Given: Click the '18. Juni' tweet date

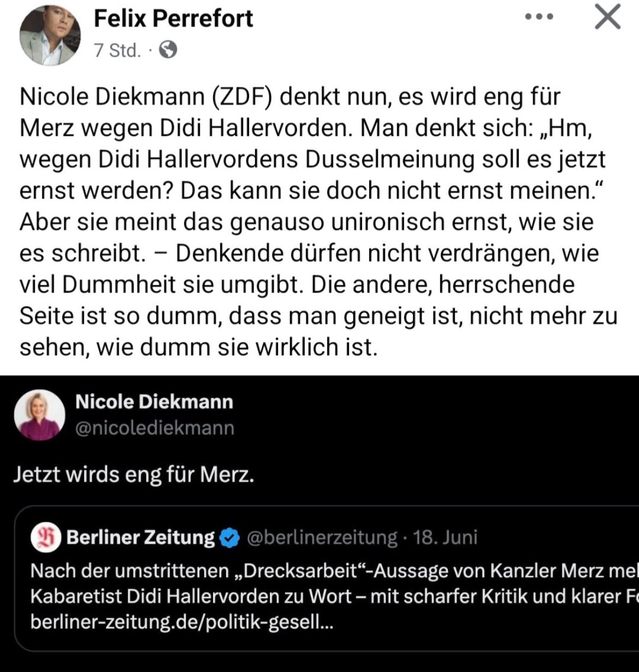Looking at the screenshot, I should click(x=445, y=537).
